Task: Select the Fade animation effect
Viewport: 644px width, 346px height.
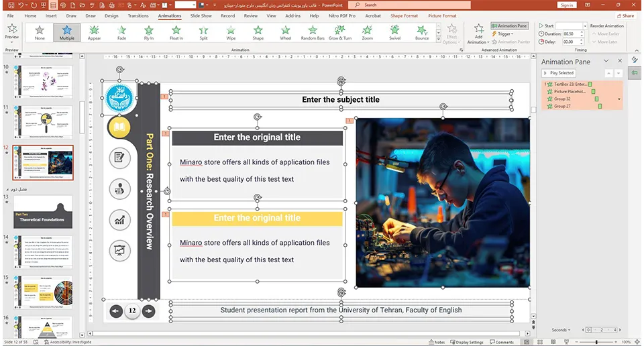Action: click(x=121, y=32)
